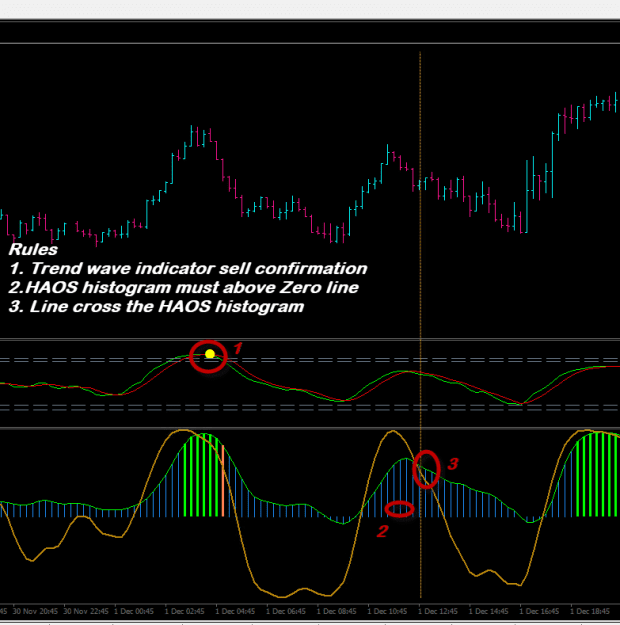The image size is (620, 625).
Task: Click the '1 Dec 04:45' time axis label
Action: (235, 611)
